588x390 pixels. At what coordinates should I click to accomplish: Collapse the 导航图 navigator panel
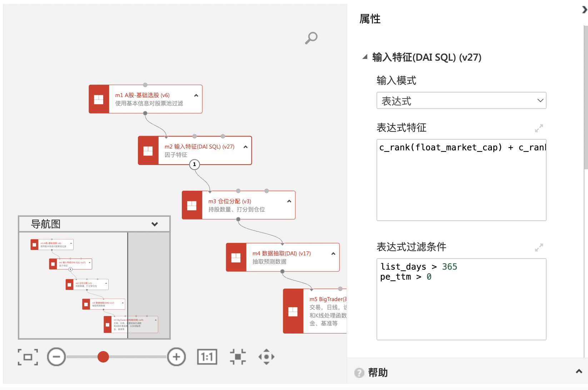155,224
